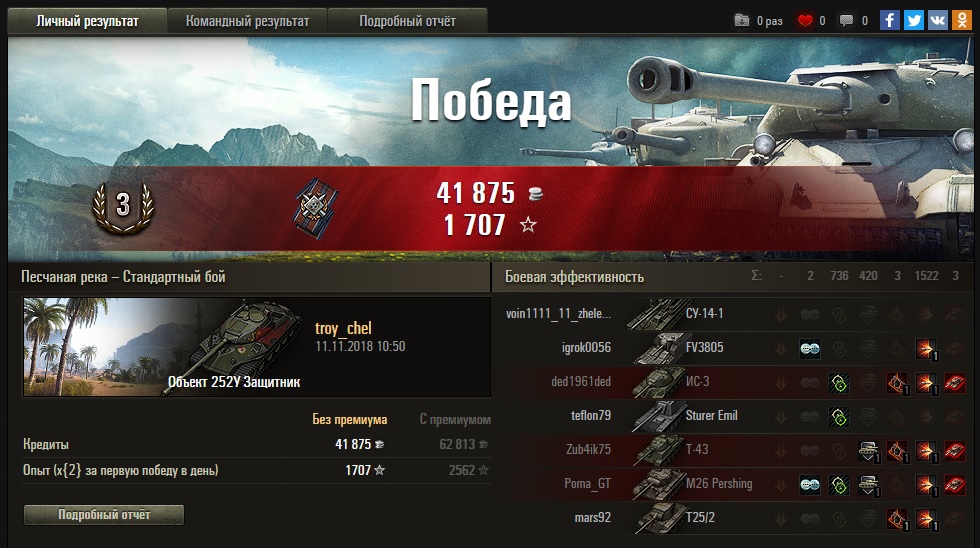Click mars92 player name

(x=592, y=517)
